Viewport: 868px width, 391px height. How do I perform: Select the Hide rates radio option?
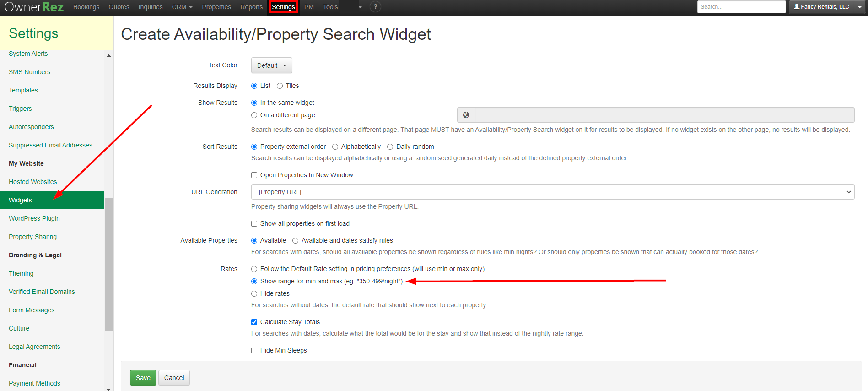click(254, 293)
